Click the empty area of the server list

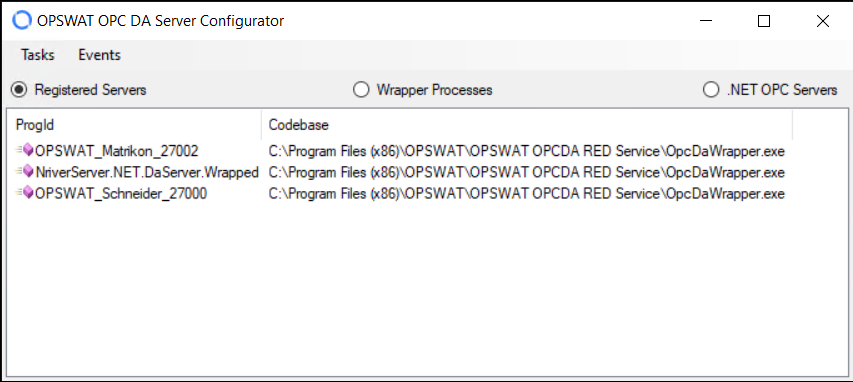click(426, 288)
